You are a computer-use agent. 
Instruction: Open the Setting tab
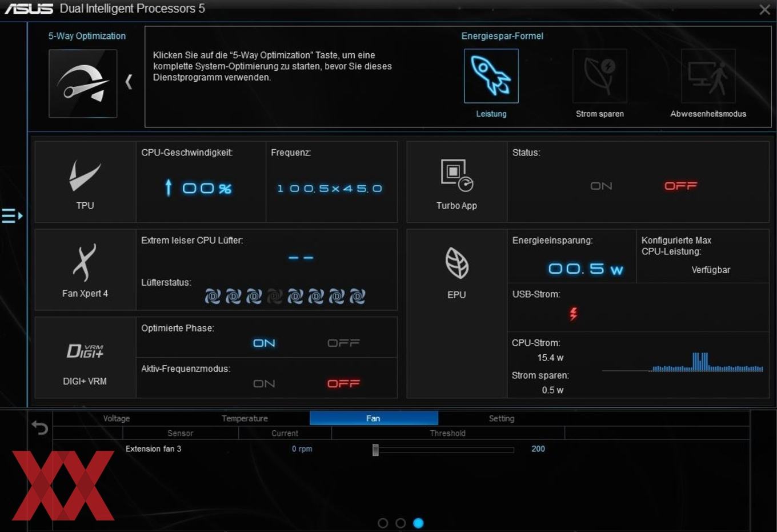tap(502, 418)
